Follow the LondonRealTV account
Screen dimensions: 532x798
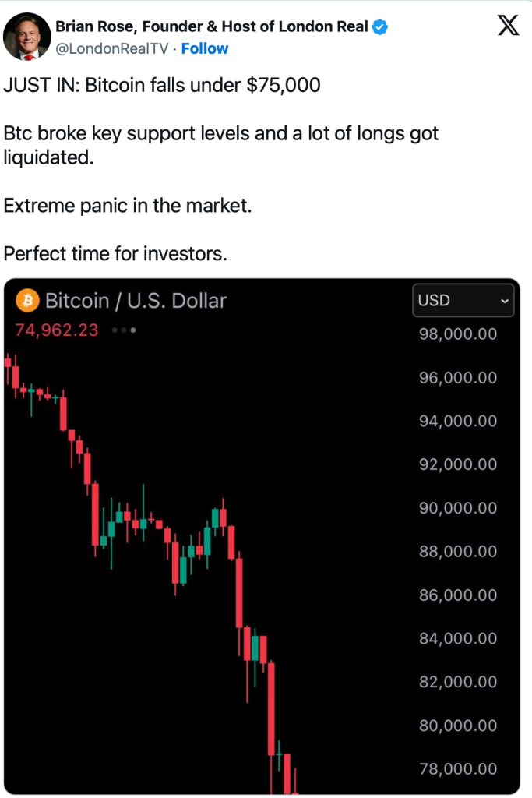[x=205, y=48]
